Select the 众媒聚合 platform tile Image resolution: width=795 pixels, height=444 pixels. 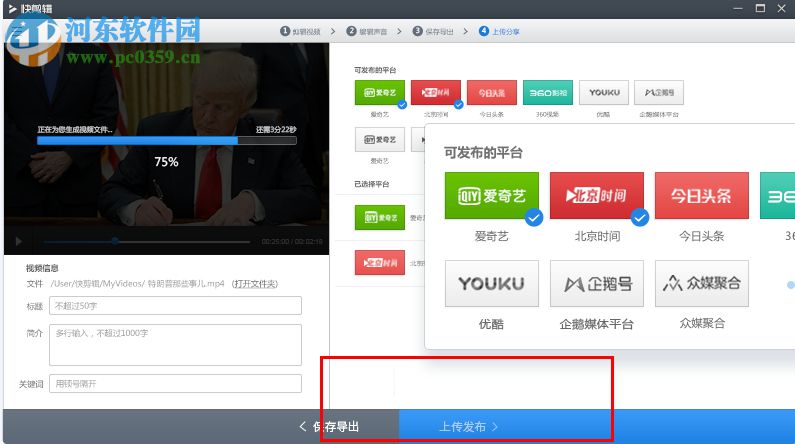click(x=702, y=283)
